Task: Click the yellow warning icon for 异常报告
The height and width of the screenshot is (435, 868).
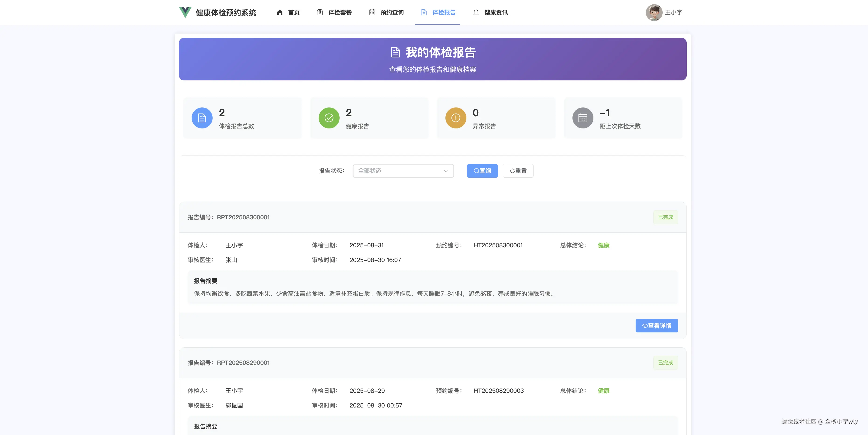Action: (x=456, y=118)
